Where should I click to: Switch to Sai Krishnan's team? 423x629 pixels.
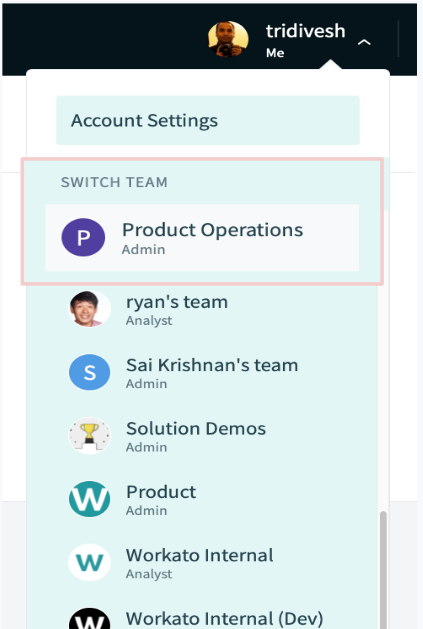202,372
